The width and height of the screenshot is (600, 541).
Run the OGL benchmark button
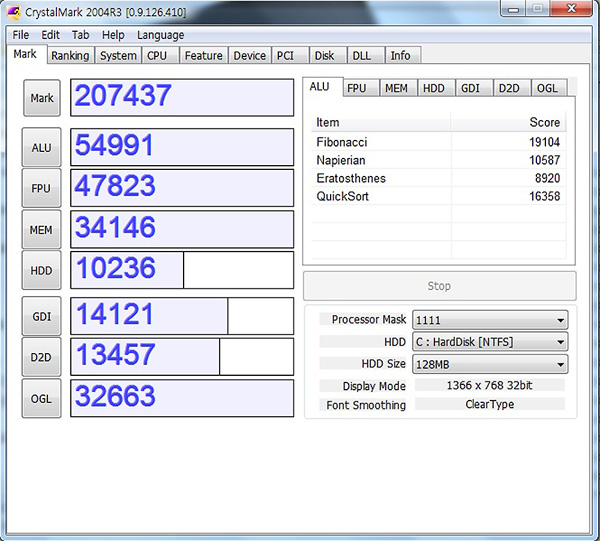click(41, 399)
